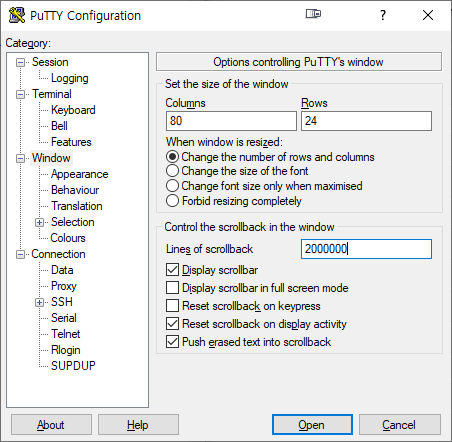The image size is (452, 442).
Task: Uncheck the 'Display scrollbar' checkbox
Action: pos(172,270)
